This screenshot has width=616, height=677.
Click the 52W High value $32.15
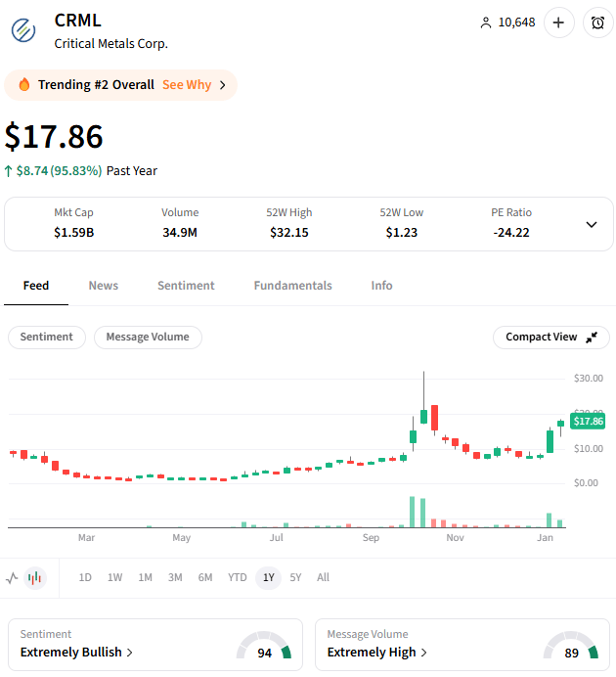click(x=289, y=233)
